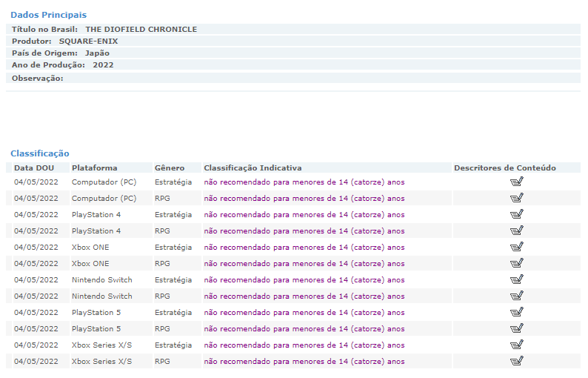Click the Gênero column header
The width and height of the screenshot is (588, 378).
(x=170, y=168)
